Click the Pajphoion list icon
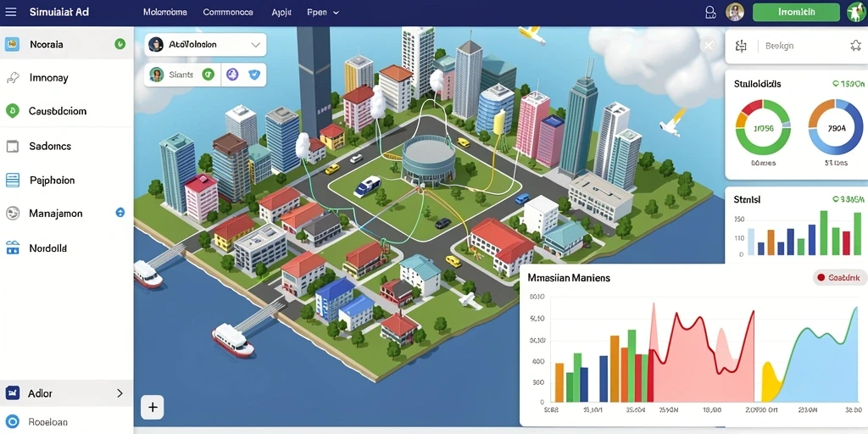 [12, 180]
